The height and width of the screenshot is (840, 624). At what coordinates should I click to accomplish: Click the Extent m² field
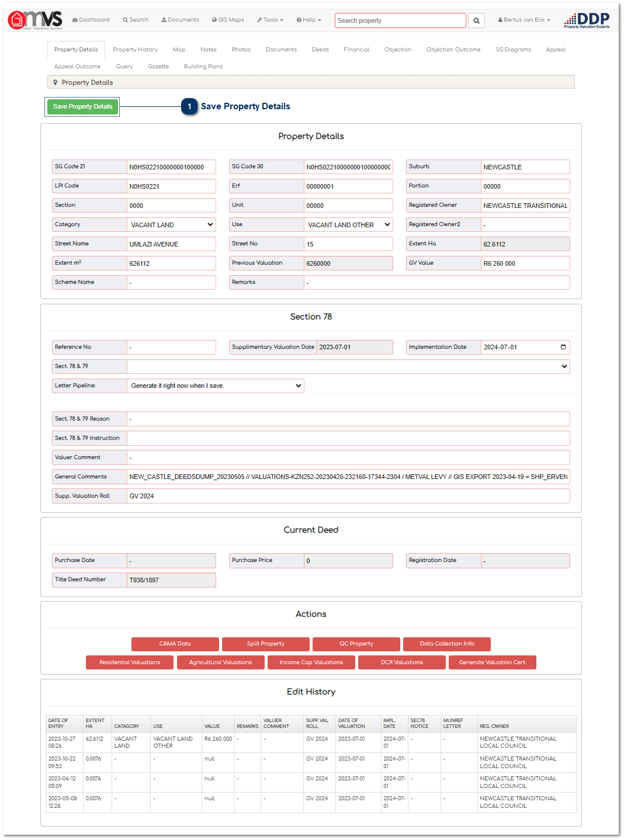171,263
